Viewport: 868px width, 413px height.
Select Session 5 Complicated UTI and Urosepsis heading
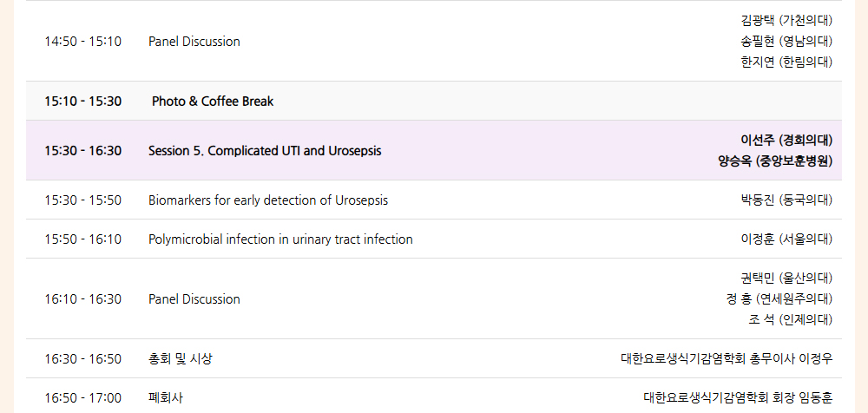(x=265, y=151)
